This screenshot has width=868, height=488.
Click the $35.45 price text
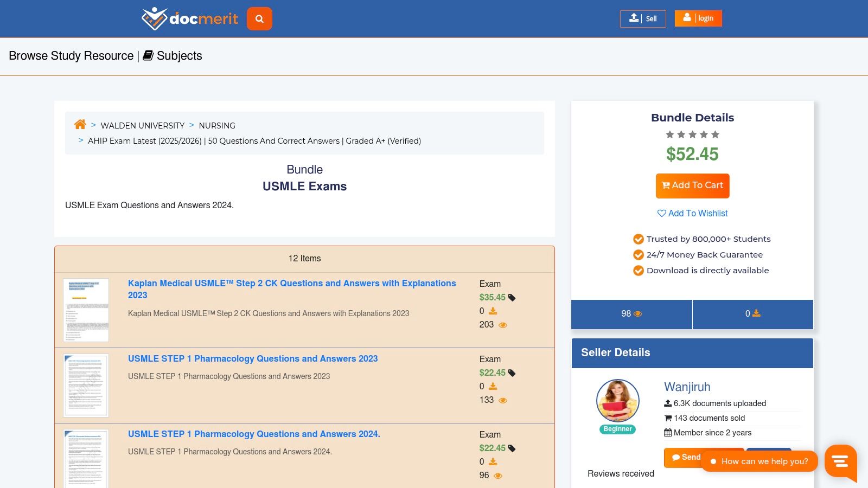(492, 297)
